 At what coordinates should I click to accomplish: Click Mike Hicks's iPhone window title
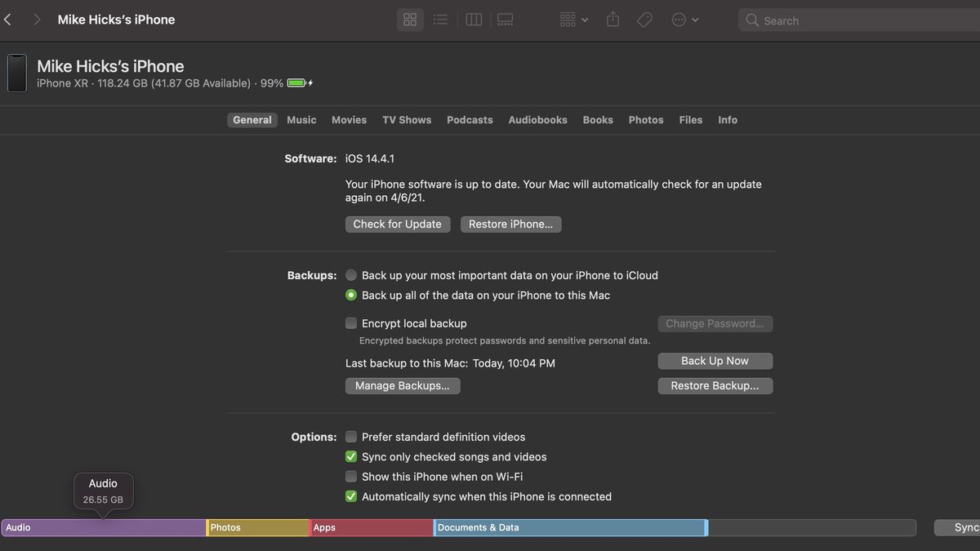pos(116,20)
